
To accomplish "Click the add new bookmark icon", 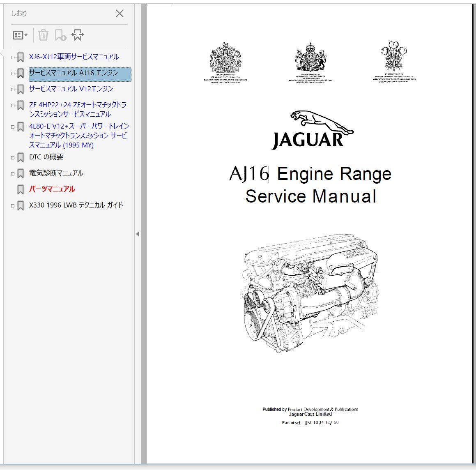I will tap(60, 35).
